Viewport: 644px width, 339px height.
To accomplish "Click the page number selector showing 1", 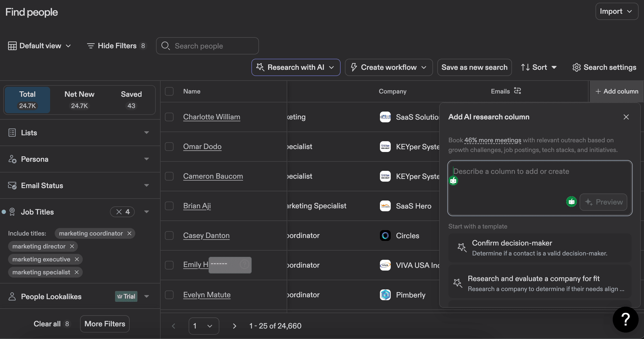I will coord(203,326).
